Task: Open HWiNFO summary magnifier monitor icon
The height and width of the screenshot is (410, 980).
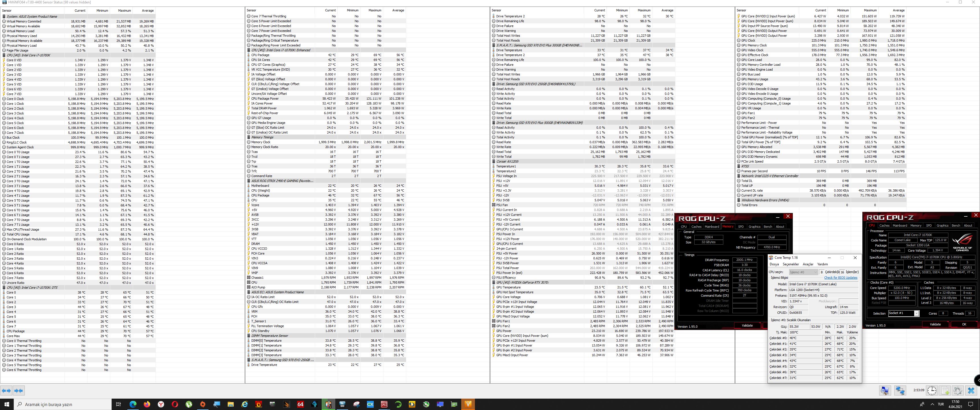Action: pyautogui.click(x=885, y=391)
